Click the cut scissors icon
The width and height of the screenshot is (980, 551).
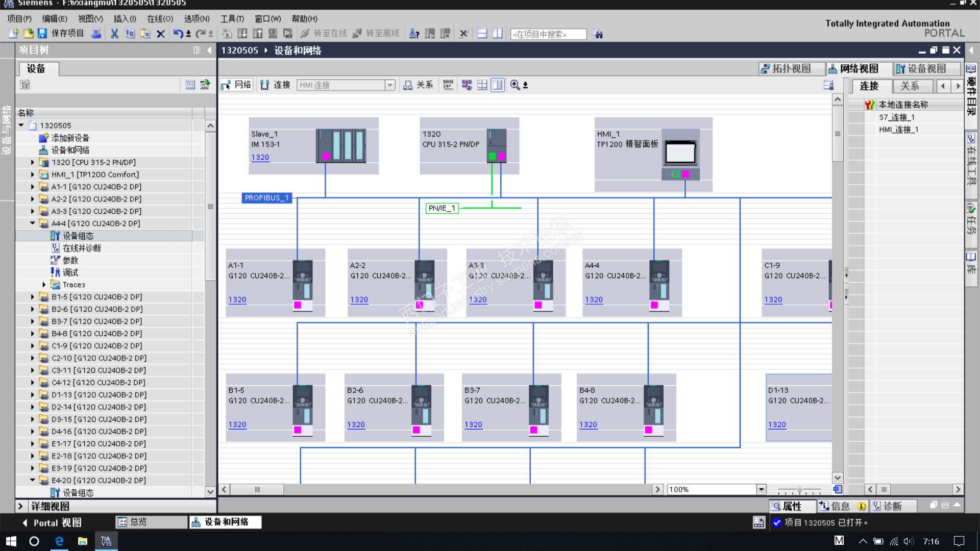(x=114, y=34)
